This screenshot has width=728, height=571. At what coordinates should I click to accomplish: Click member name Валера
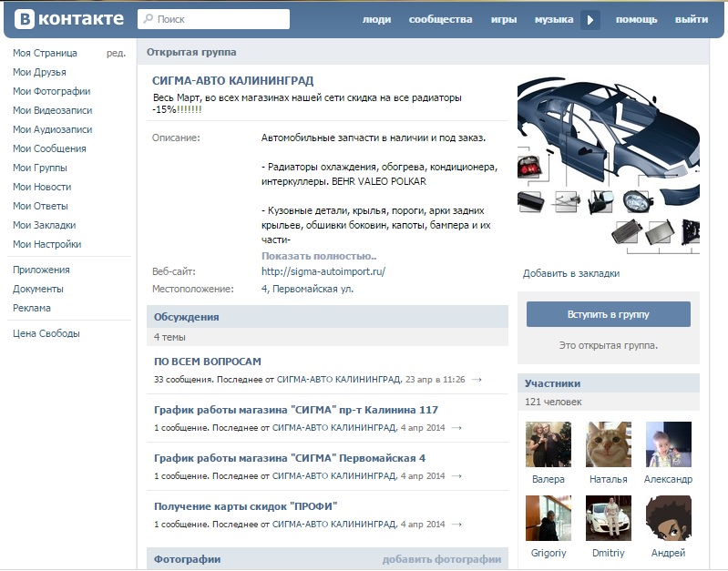(549, 479)
